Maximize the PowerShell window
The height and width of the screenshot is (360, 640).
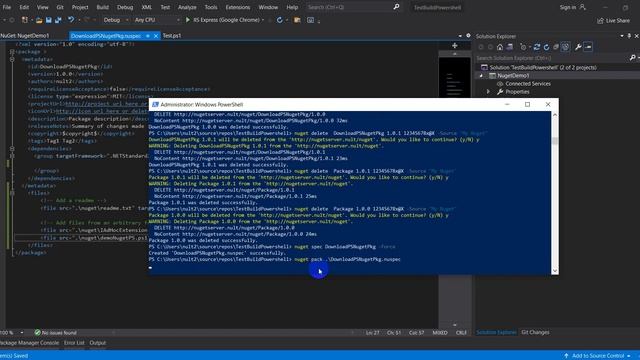coord(527,104)
